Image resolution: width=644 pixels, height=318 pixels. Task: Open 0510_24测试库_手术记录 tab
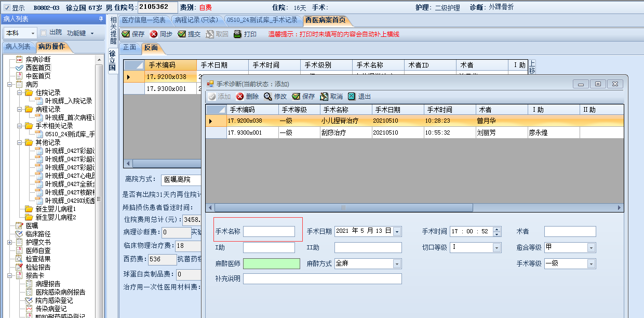point(262,20)
